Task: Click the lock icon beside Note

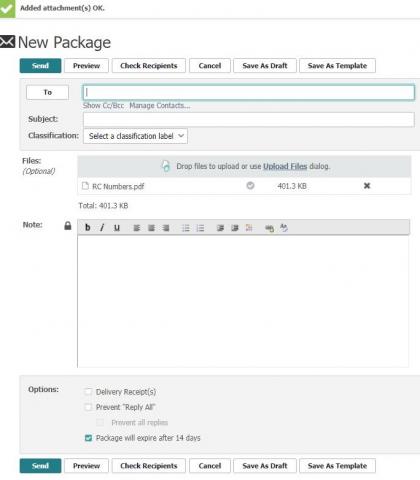Action: coord(68,226)
